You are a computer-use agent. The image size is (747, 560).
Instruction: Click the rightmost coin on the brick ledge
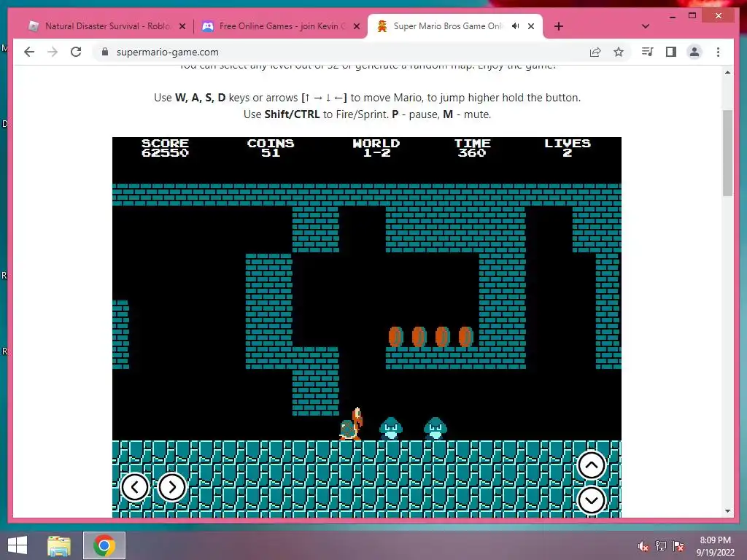(466, 337)
